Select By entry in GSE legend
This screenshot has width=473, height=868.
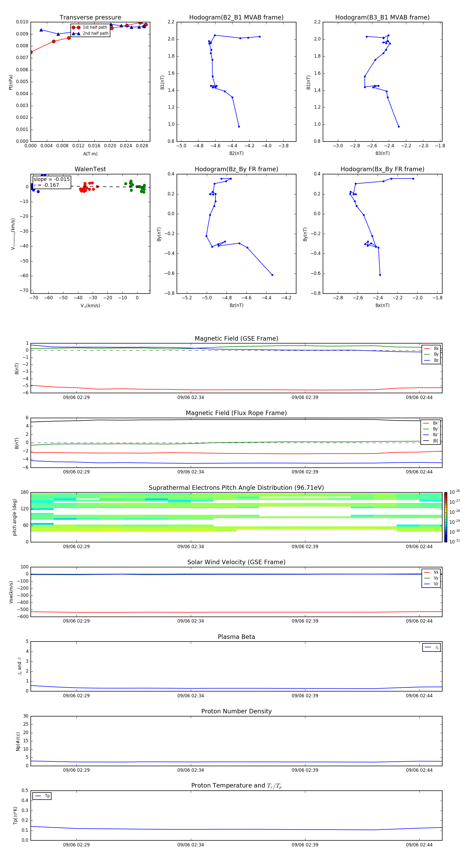431,354
